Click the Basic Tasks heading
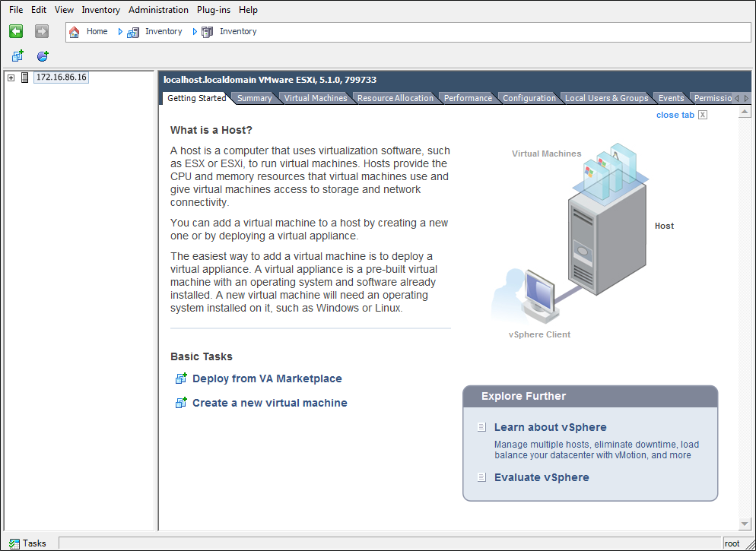 click(202, 356)
